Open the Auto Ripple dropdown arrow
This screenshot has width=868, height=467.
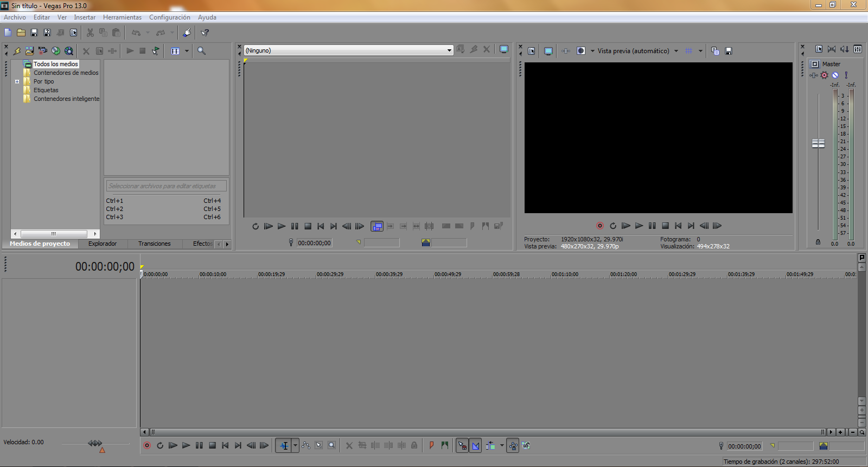coord(502,445)
